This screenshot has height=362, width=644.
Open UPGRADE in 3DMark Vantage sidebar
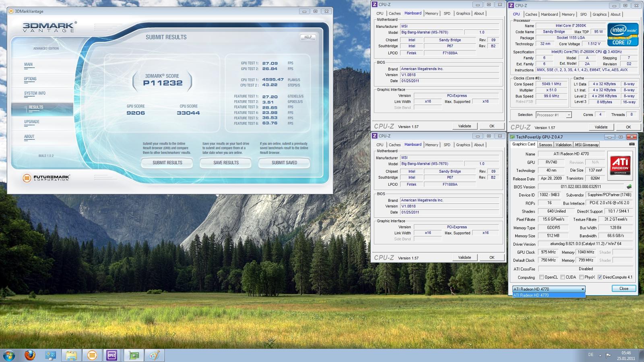tap(31, 122)
